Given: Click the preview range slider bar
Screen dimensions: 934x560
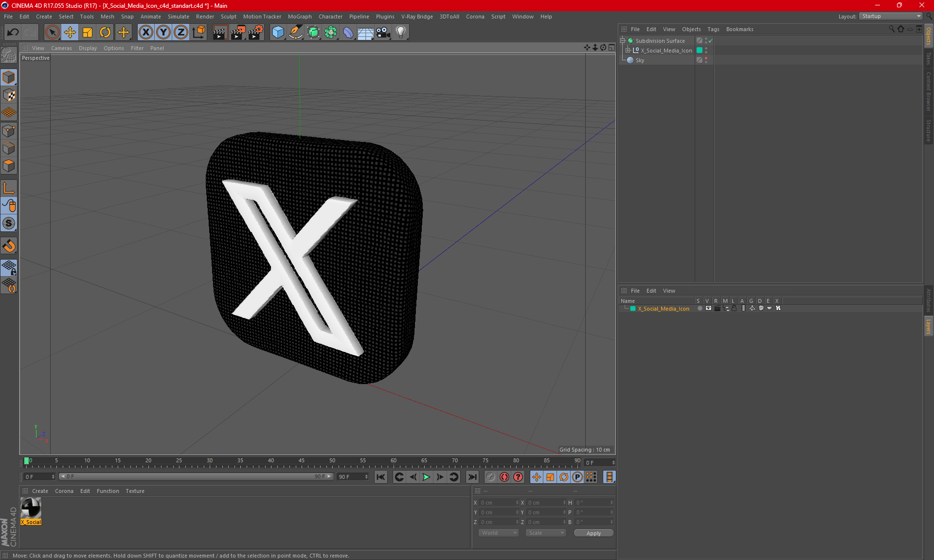Looking at the screenshot, I should pos(197,477).
